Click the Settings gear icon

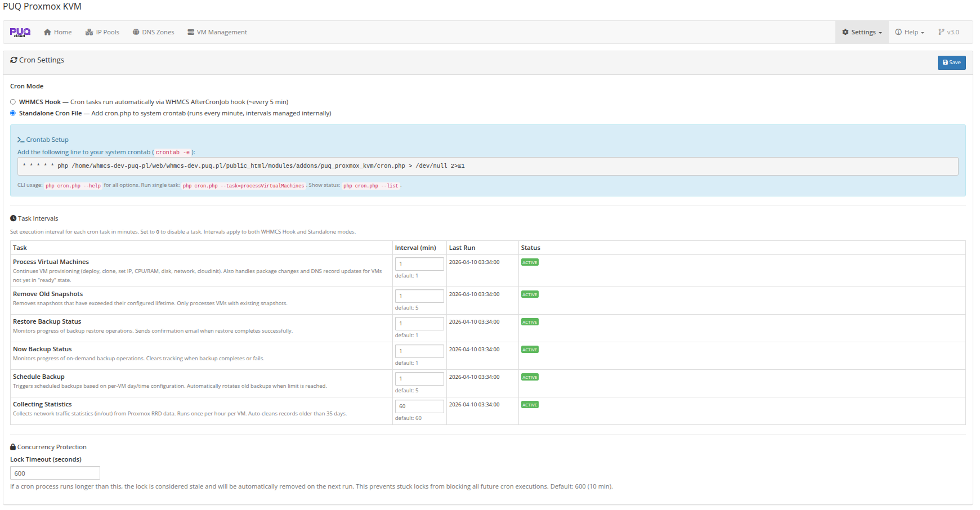click(845, 32)
